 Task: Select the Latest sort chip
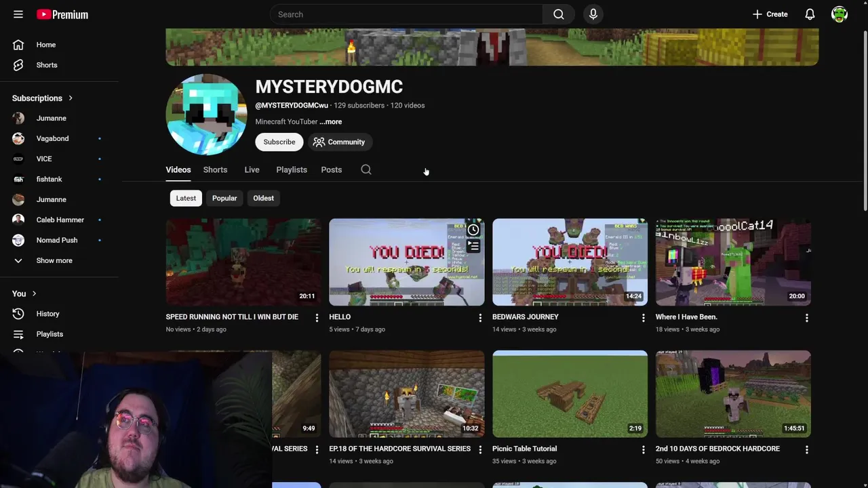click(x=186, y=198)
